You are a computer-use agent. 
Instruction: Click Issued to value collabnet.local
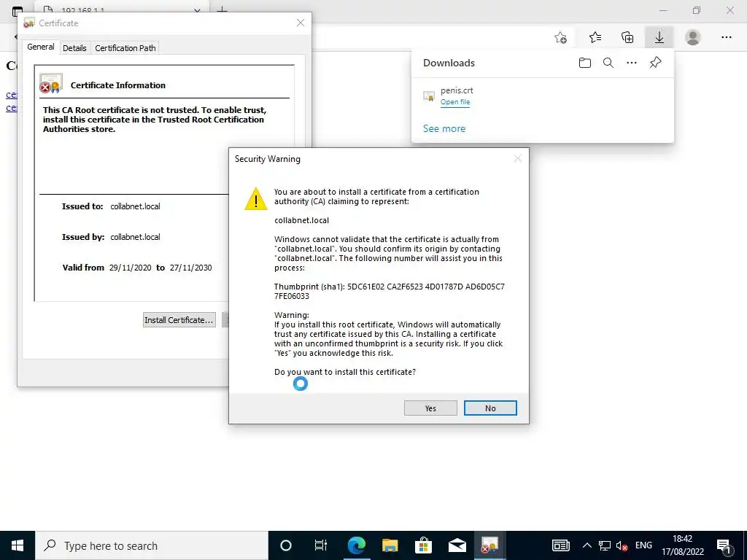[135, 206]
